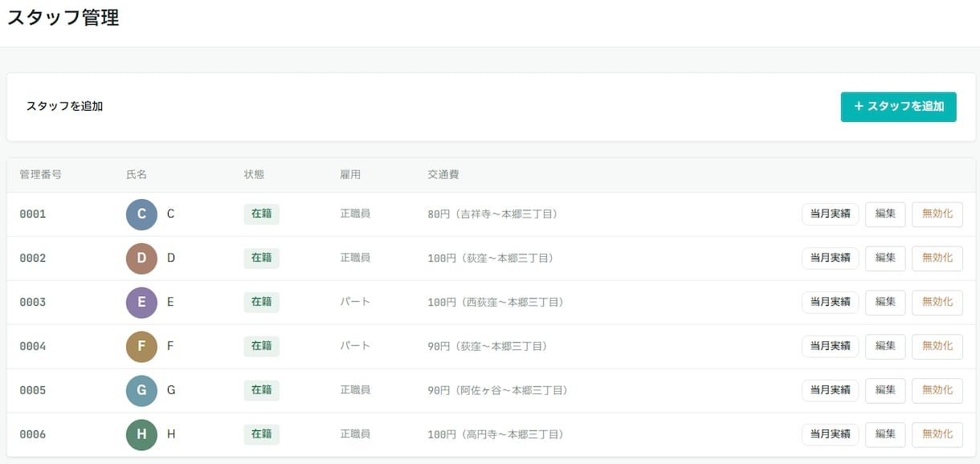Click 編集 for staff 0004
The image size is (980, 464).
[885, 347]
